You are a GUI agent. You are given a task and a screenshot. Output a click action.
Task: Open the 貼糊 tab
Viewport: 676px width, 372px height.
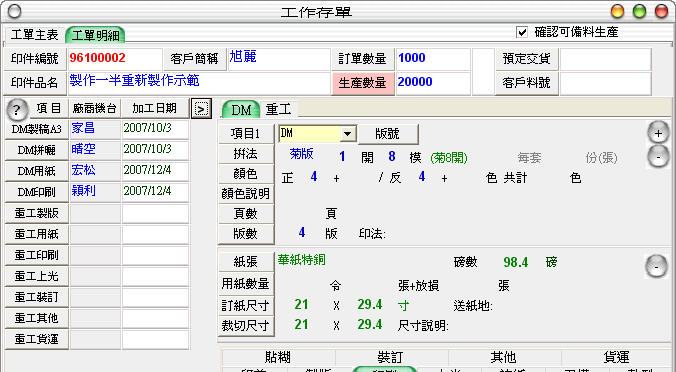click(278, 357)
